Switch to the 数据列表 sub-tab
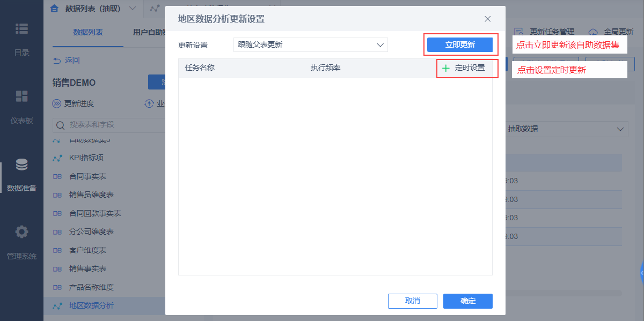Image resolution: width=644 pixels, height=321 pixels. (88, 32)
